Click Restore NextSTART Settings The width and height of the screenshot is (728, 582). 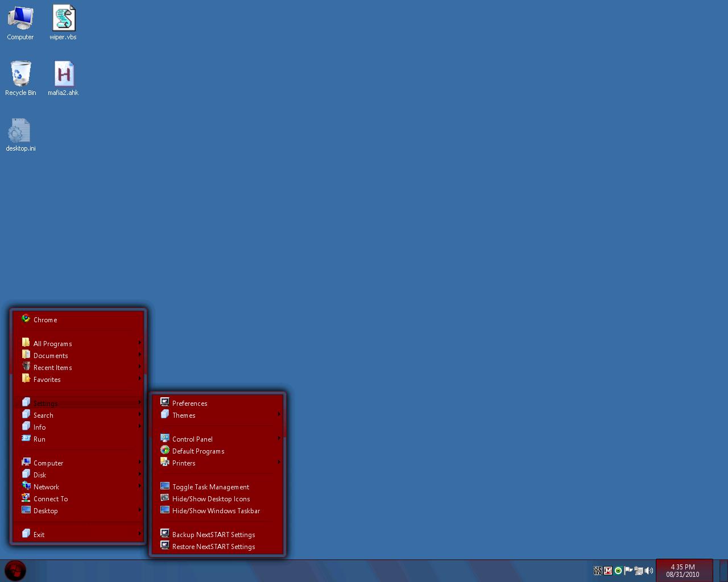point(213,547)
